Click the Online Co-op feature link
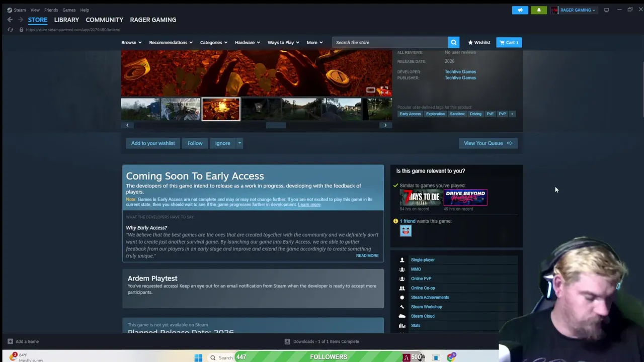644x362 pixels. click(423, 288)
